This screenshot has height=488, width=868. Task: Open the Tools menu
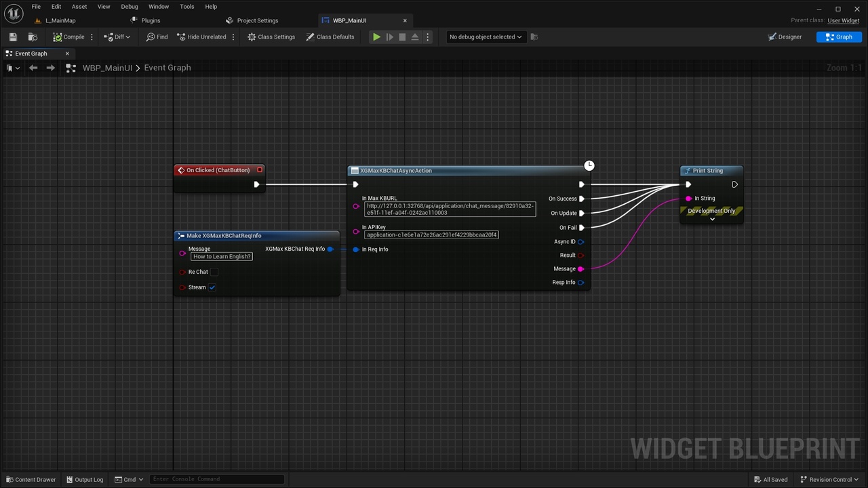187,7
